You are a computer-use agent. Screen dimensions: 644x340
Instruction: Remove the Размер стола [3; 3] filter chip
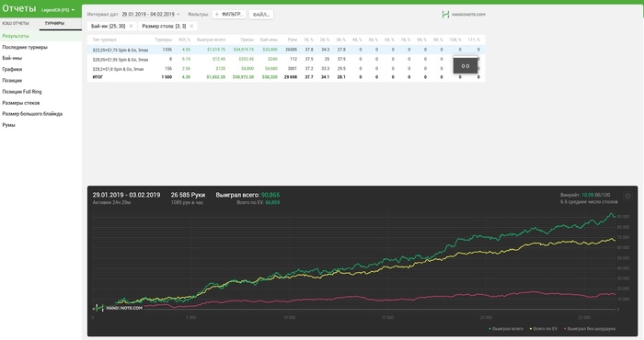(x=191, y=27)
